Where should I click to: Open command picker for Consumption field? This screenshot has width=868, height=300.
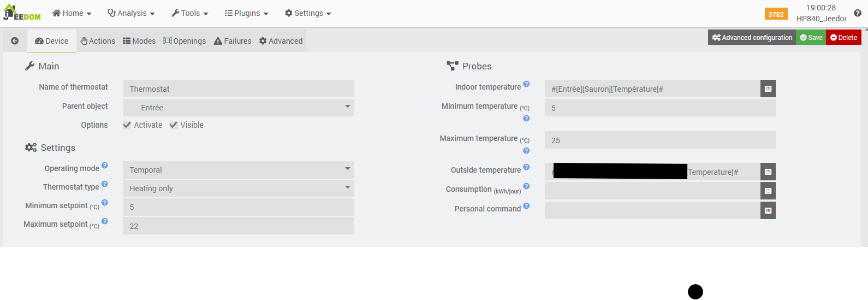coord(768,191)
